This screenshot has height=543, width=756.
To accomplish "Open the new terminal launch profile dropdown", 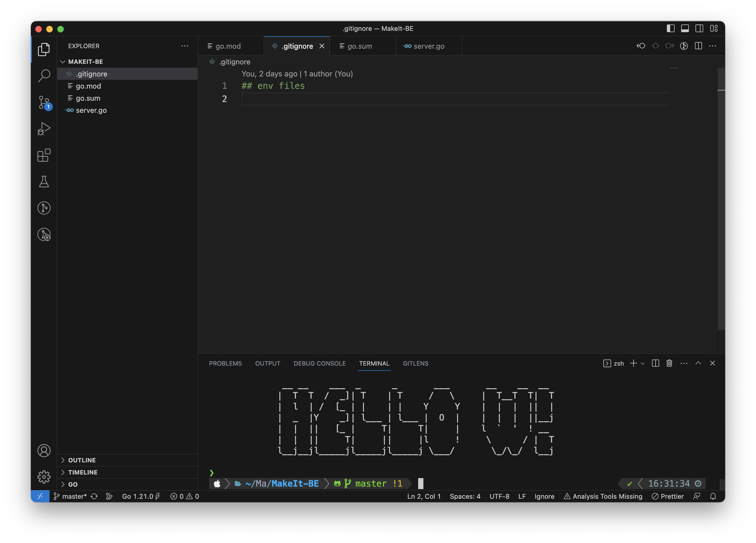I will 643,363.
